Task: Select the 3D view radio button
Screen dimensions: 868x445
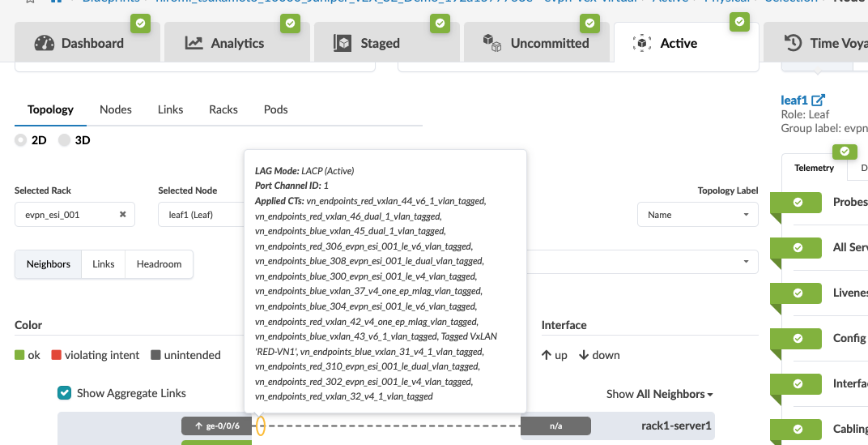Action: point(65,140)
